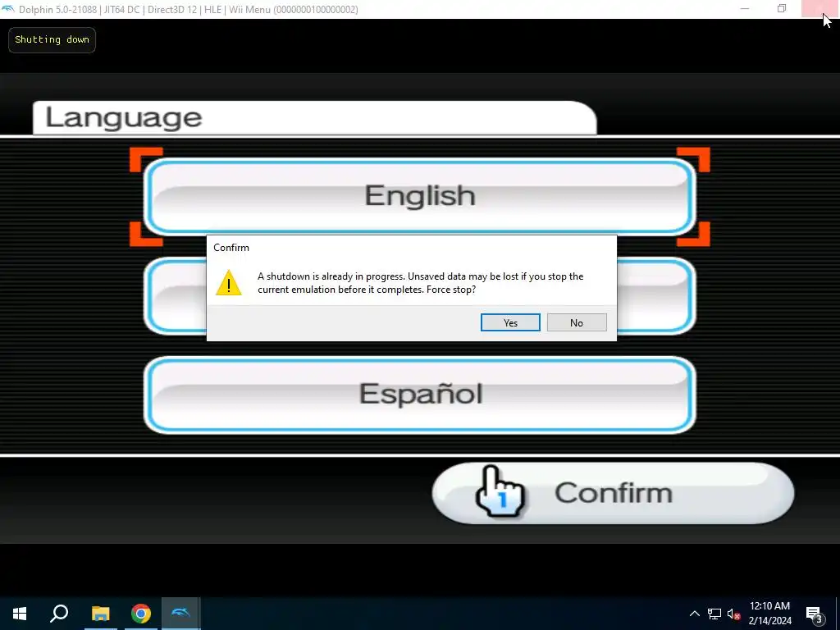840x630 pixels.
Task: Click No in the Confirm dialog
Action: pos(577,322)
